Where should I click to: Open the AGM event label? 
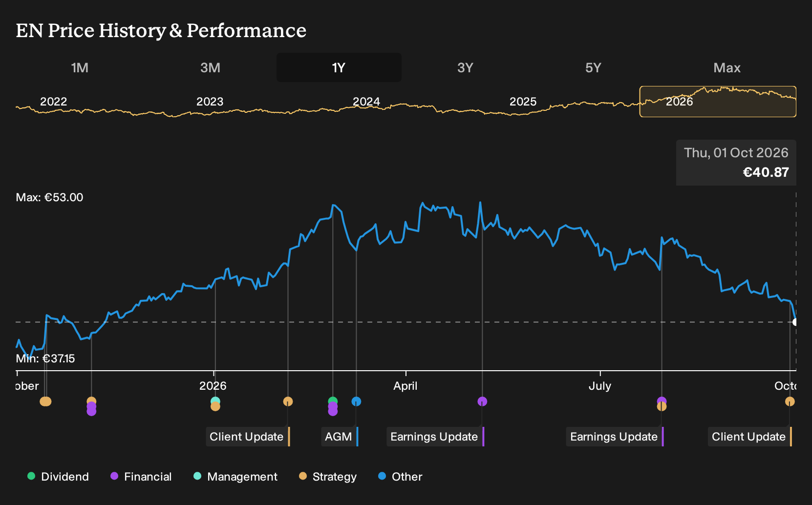[340, 437]
